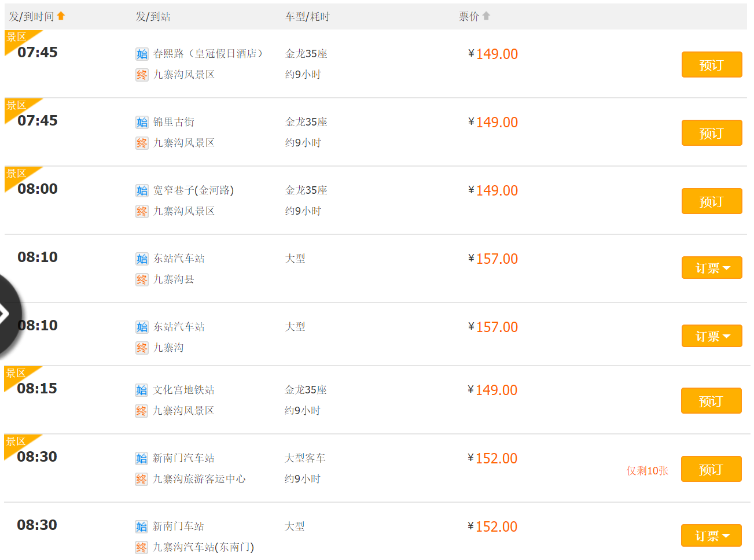The width and height of the screenshot is (754, 560).
Task: Expand 订票 dropdown for 东站汽车站 to 九寨沟
Action: pos(712,336)
